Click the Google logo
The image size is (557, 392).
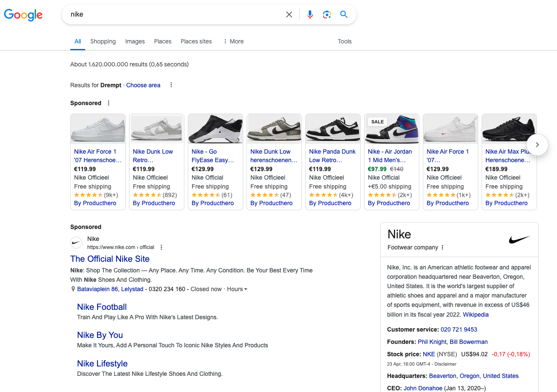click(23, 15)
